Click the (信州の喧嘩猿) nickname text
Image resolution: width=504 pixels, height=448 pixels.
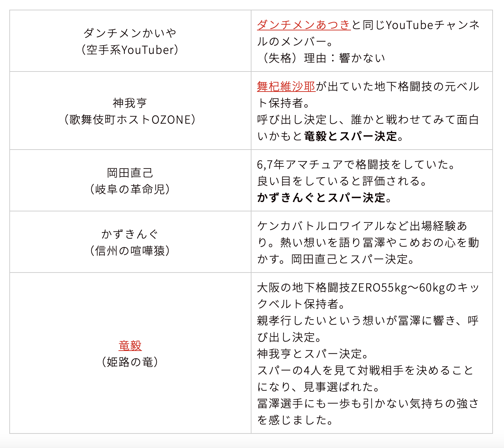coord(130,251)
